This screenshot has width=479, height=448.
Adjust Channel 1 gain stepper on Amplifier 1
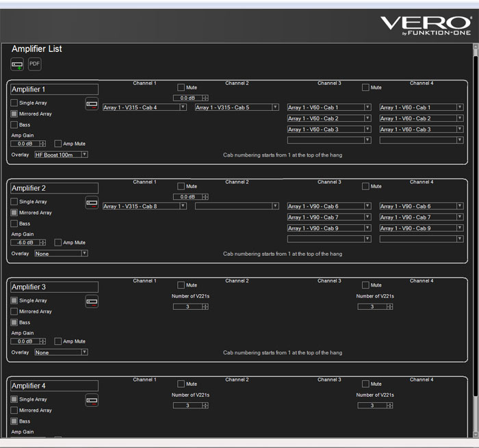(205, 98)
